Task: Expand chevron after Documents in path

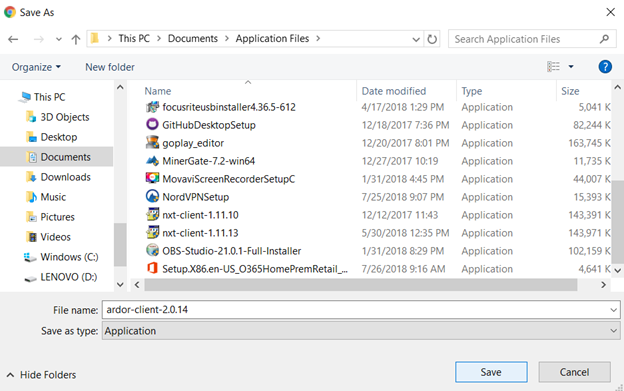Action: click(227, 38)
